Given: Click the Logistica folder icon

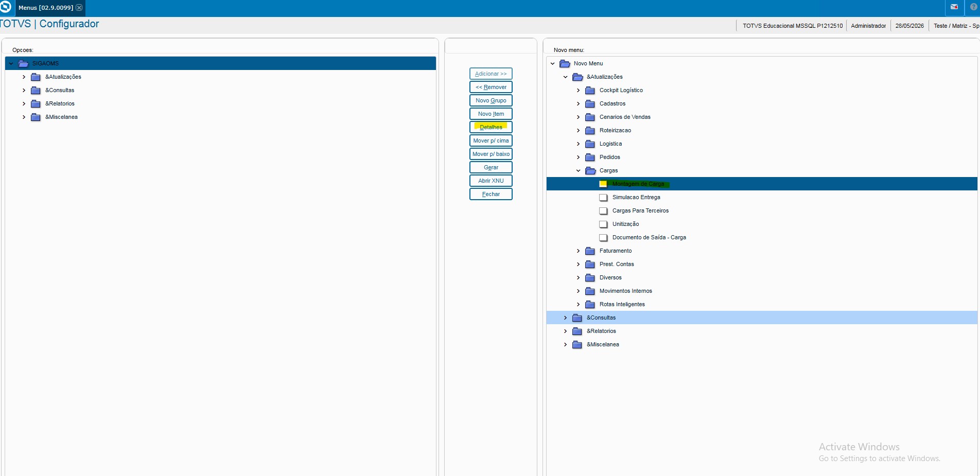Looking at the screenshot, I should (590, 144).
